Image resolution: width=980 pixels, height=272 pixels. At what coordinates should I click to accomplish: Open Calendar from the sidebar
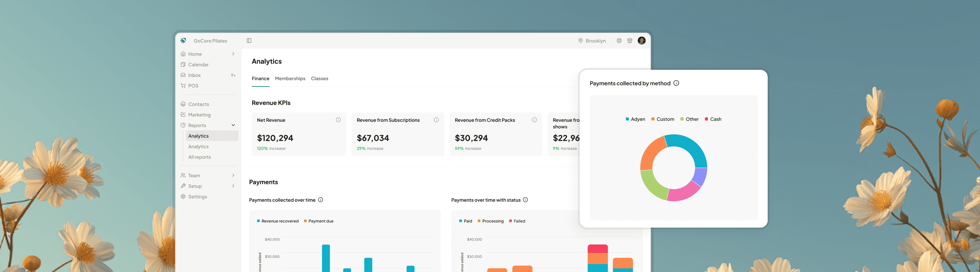[x=208, y=65]
